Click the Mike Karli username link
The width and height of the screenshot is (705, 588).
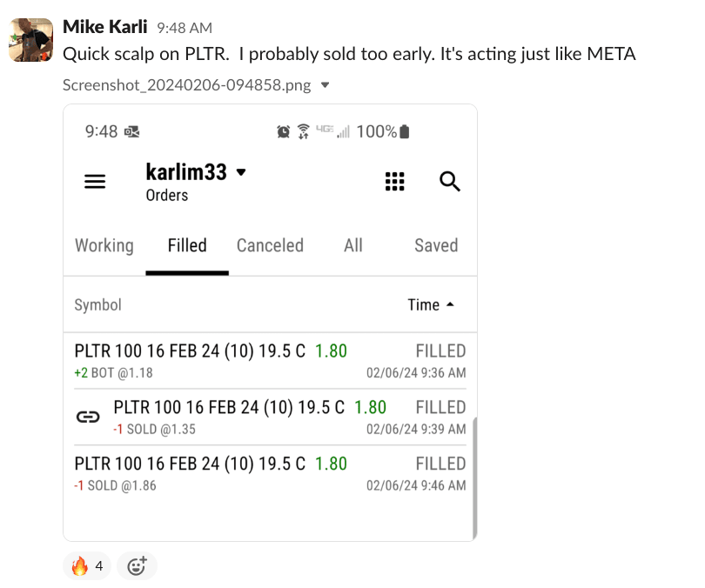pos(105,27)
